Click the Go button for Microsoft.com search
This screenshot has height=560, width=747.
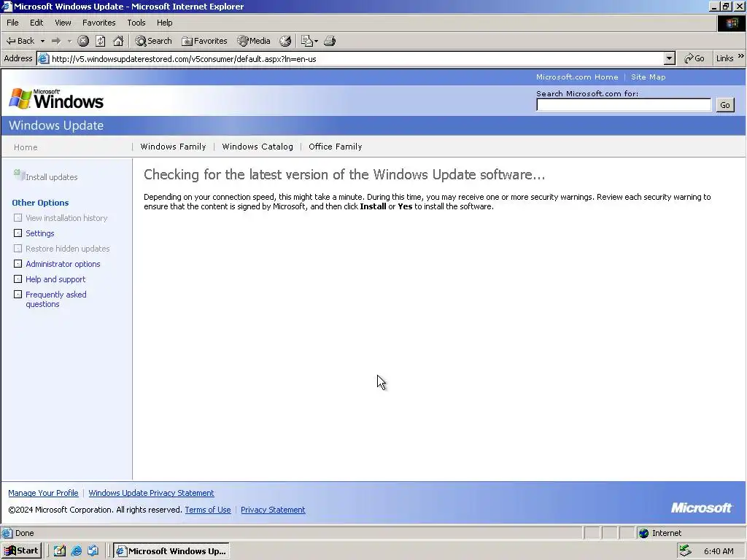point(724,105)
